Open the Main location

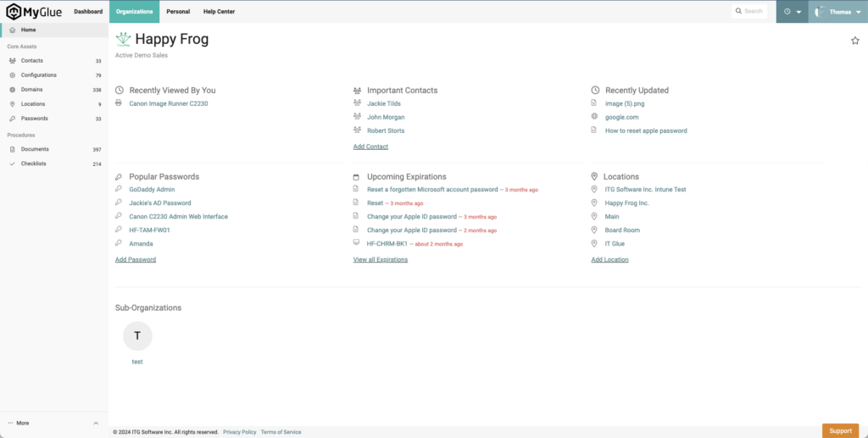point(612,217)
